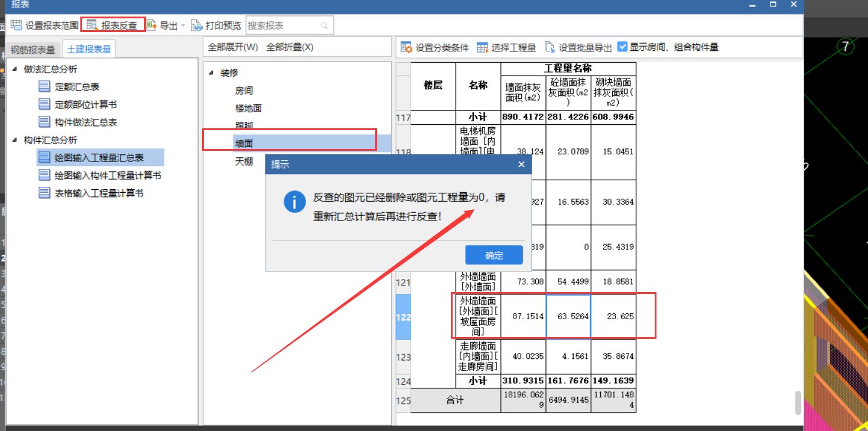Confirm the prompt with 确定 button

(x=494, y=255)
